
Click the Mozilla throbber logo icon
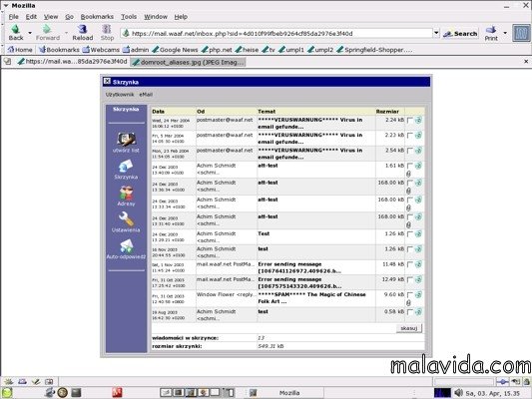coord(521,33)
